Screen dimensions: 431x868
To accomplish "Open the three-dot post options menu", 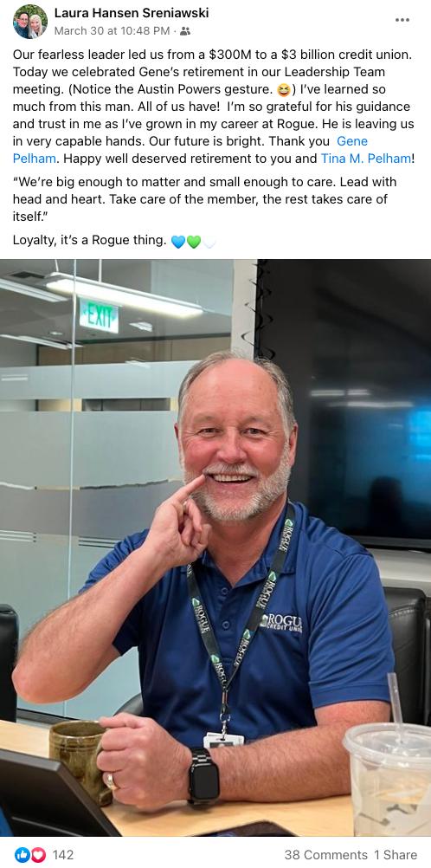I will 402,20.
